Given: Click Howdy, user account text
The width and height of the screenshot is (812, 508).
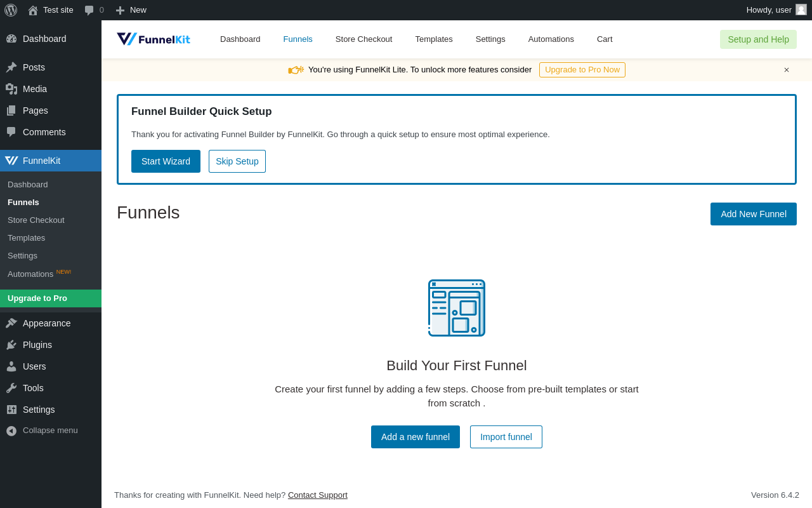Looking at the screenshot, I should [769, 10].
